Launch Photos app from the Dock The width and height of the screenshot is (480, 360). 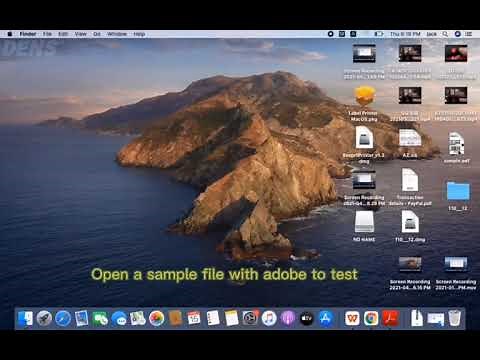(x=156, y=318)
